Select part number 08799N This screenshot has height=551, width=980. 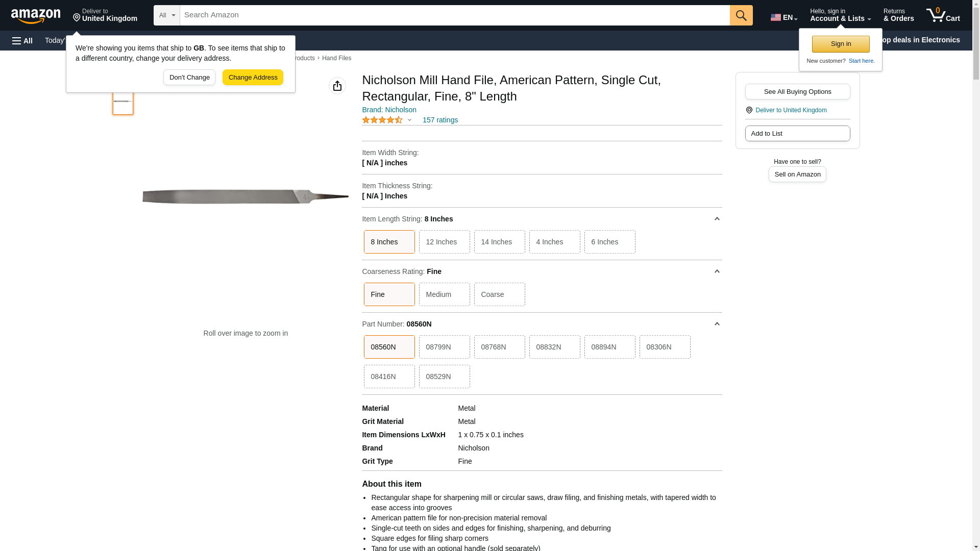pos(444,347)
